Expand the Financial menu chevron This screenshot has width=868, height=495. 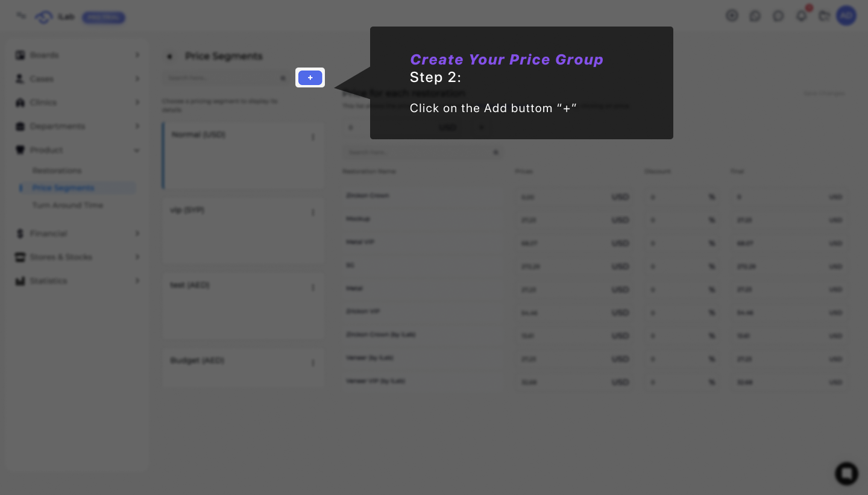(x=137, y=233)
